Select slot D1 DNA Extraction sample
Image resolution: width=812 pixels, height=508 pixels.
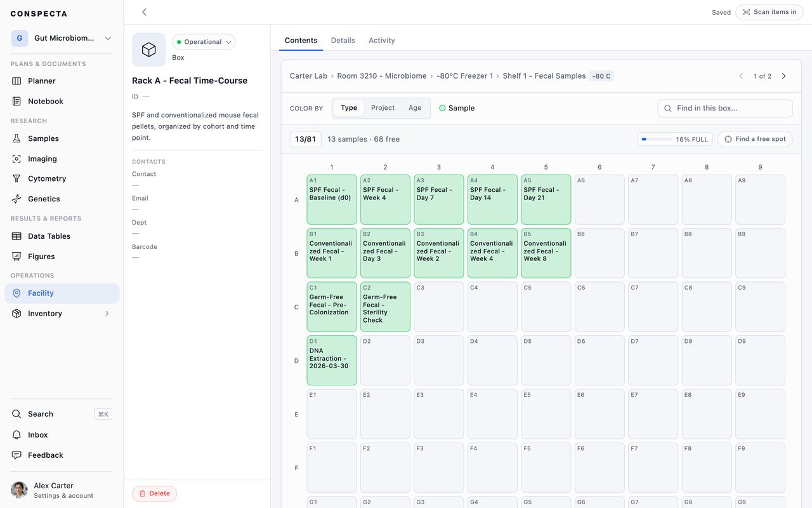pos(332,360)
